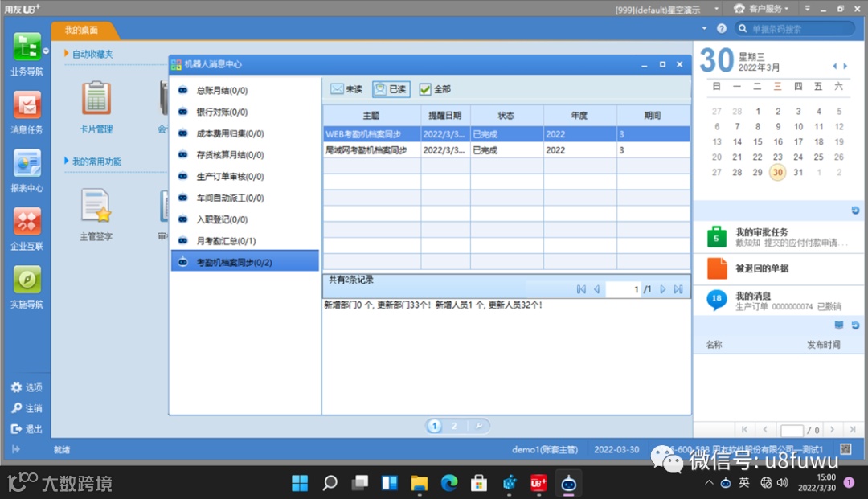Sort by 状态 column header
Viewport: 868px width, 499px height.
(x=506, y=116)
